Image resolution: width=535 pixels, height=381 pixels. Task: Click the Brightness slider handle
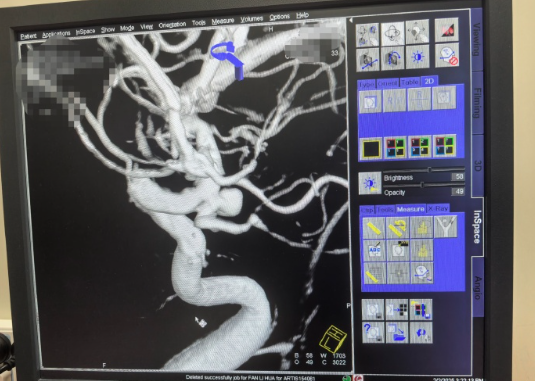coord(429,170)
